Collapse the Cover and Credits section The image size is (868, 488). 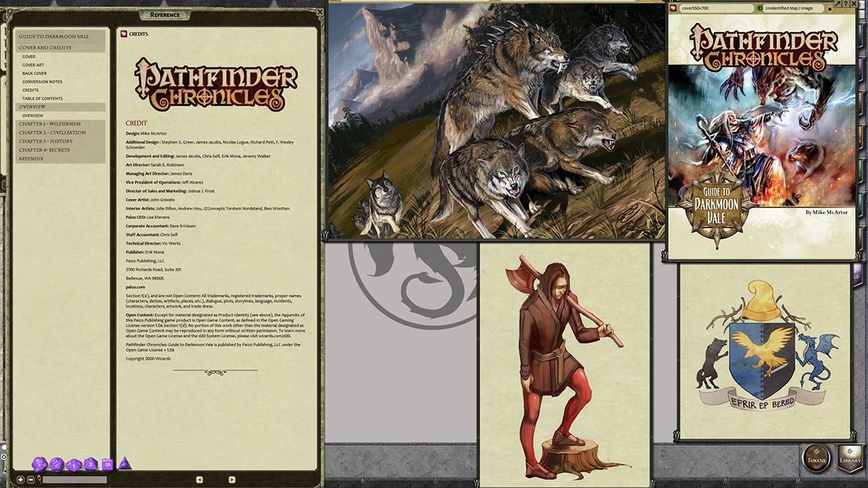pos(45,47)
